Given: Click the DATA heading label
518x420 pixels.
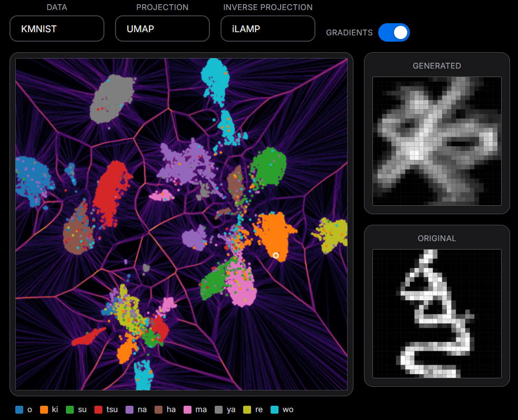Looking at the screenshot, I should (x=57, y=7).
